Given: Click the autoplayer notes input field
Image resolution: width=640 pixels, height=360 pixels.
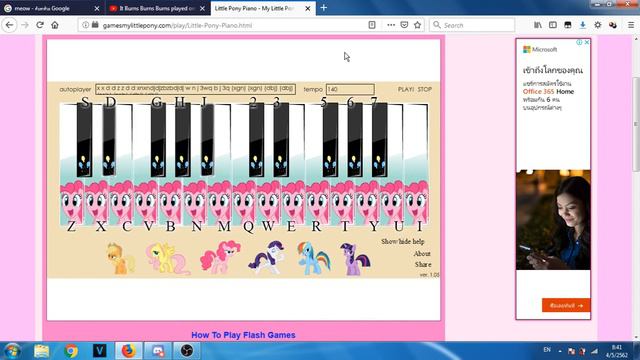Looking at the screenshot, I should (196, 89).
